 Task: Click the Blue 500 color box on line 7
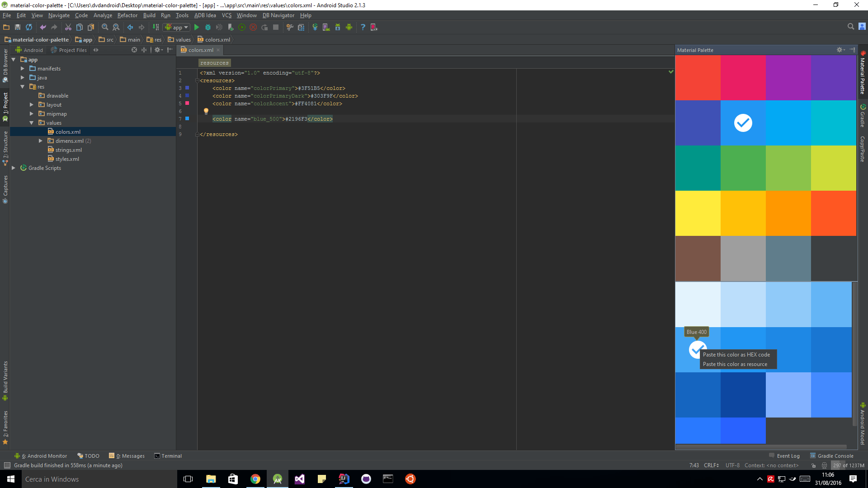click(187, 118)
